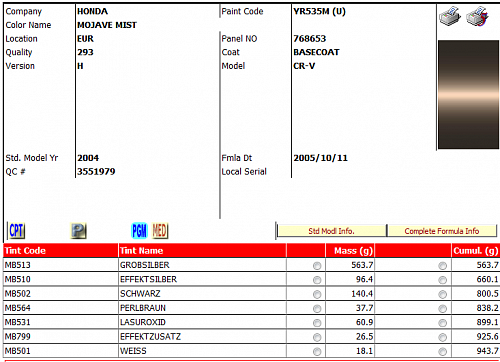Screen dimensions: 500x362
Task: Click tint code MB501
Action: pyautogui.click(x=18, y=351)
